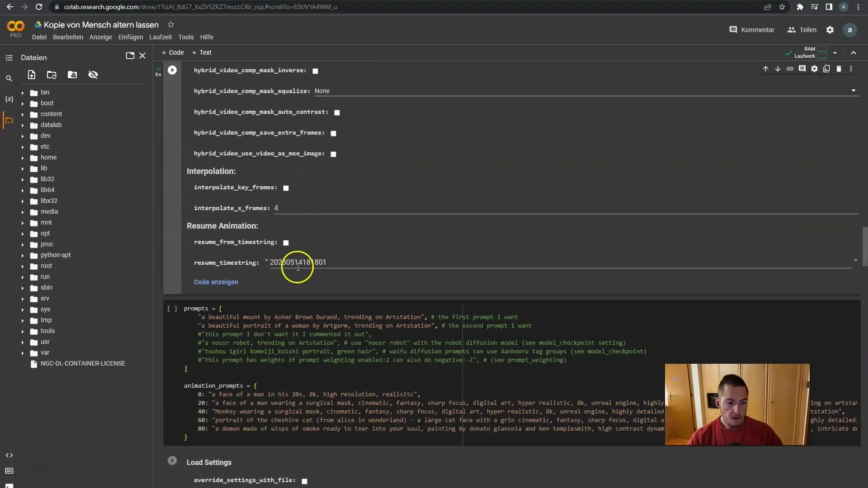
Task: Expand the datalab folder in file tree
Action: pyautogui.click(x=22, y=125)
